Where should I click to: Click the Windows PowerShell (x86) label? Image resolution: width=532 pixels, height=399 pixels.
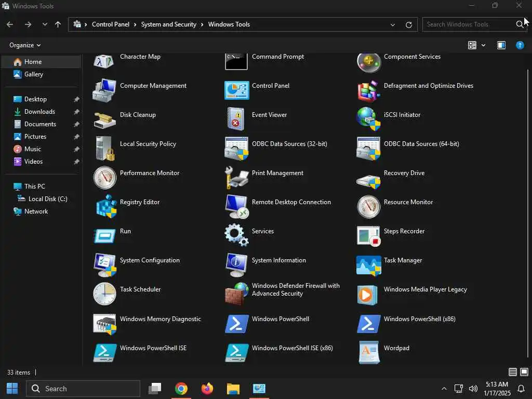(419, 318)
